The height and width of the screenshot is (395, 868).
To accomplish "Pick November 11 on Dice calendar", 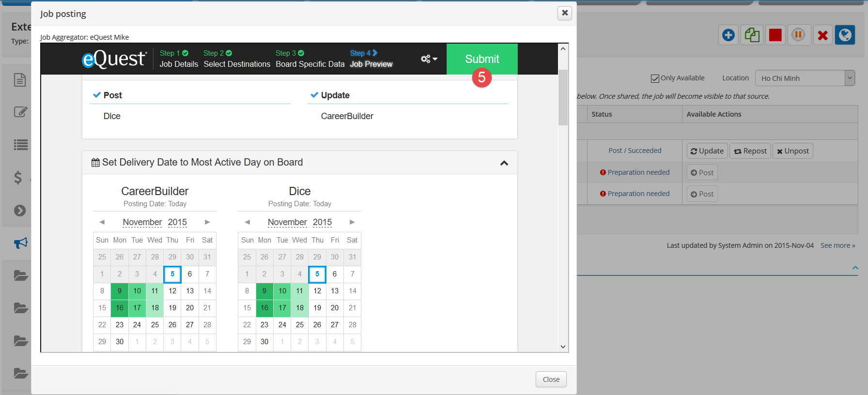I will [x=300, y=291].
